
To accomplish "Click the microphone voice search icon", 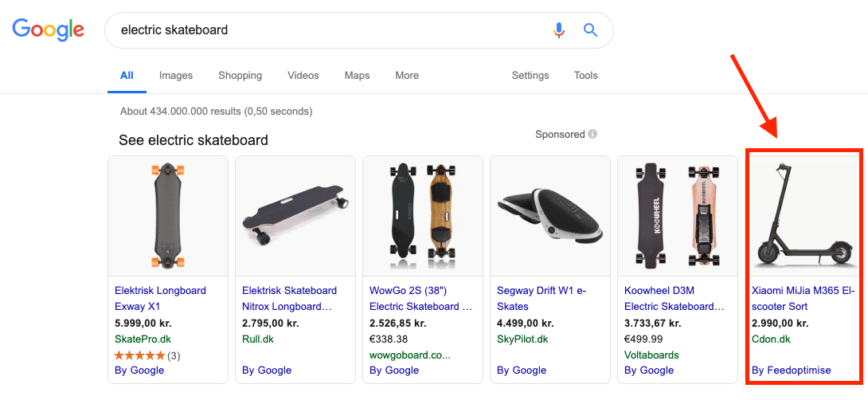I will pos(559,30).
